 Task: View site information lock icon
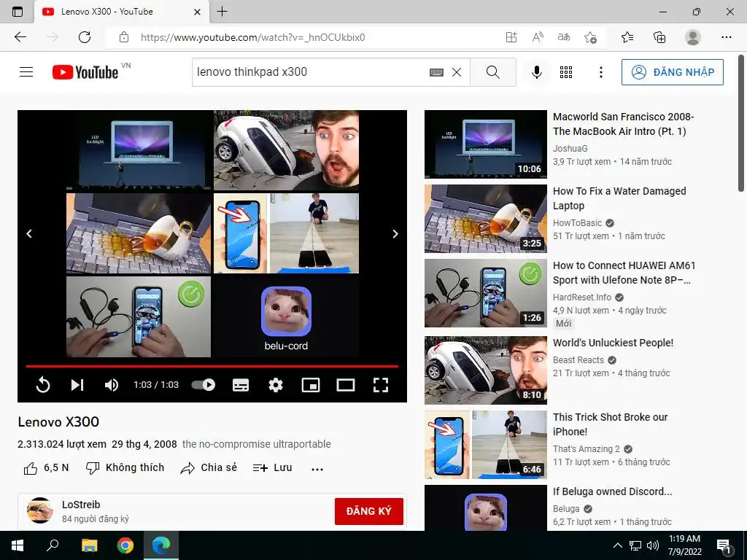coord(124,37)
